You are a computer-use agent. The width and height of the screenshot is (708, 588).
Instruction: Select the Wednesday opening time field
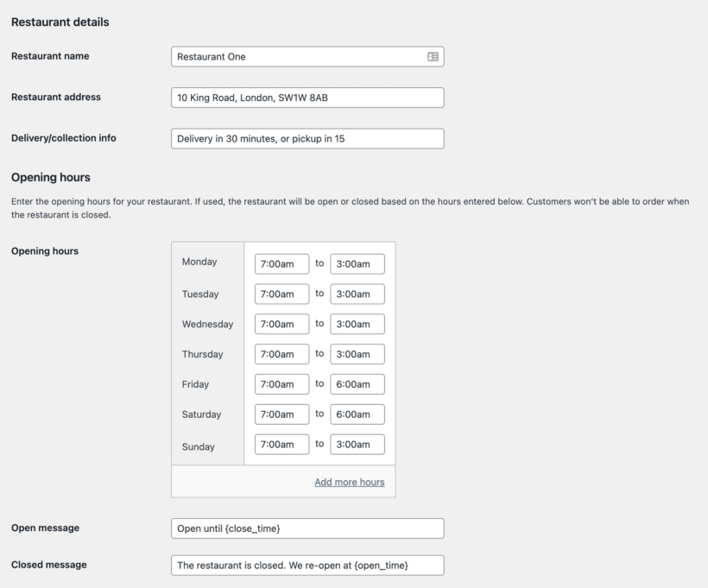[281, 324]
